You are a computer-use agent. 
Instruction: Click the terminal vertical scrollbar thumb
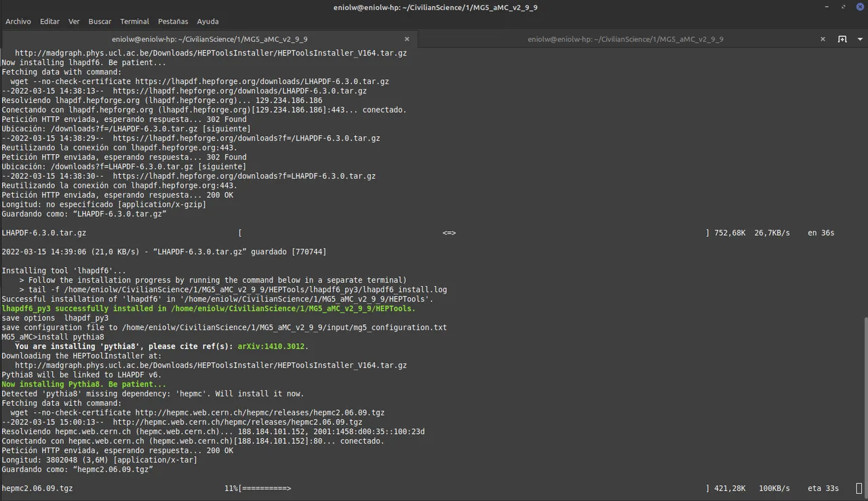pos(865,409)
